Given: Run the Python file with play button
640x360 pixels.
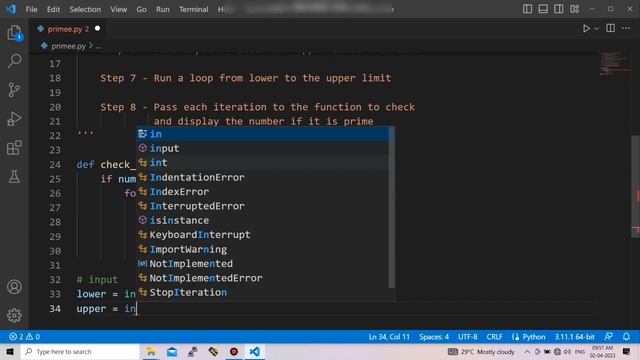Looking at the screenshot, I should pos(586,29).
